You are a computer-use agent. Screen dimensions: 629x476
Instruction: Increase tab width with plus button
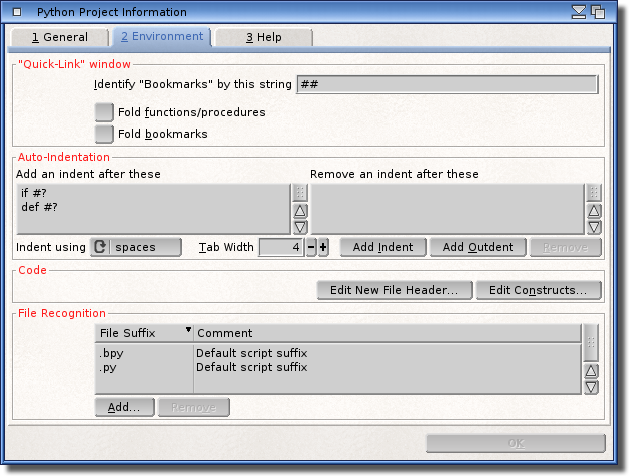point(323,247)
